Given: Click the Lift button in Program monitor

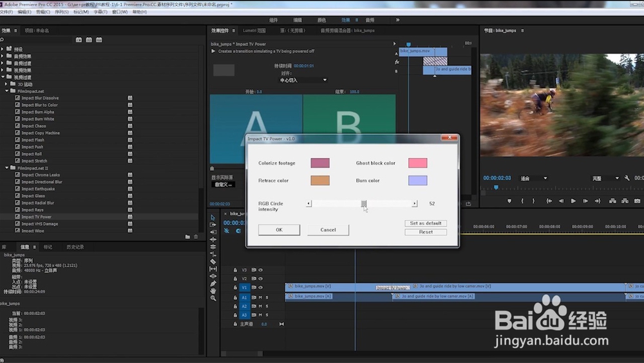Looking at the screenshot, I should tap(612, 201).
